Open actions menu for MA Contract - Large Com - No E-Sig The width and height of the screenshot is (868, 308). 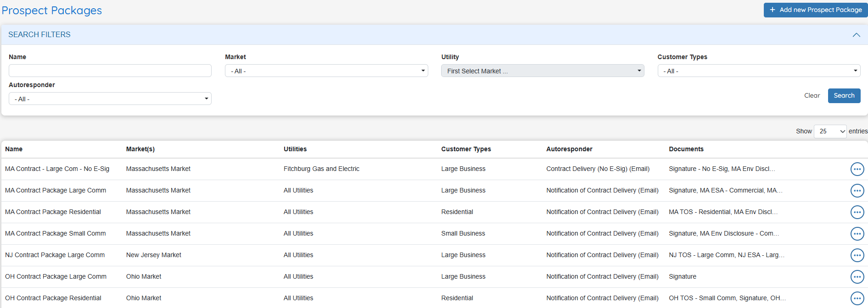tap(857, 169)
